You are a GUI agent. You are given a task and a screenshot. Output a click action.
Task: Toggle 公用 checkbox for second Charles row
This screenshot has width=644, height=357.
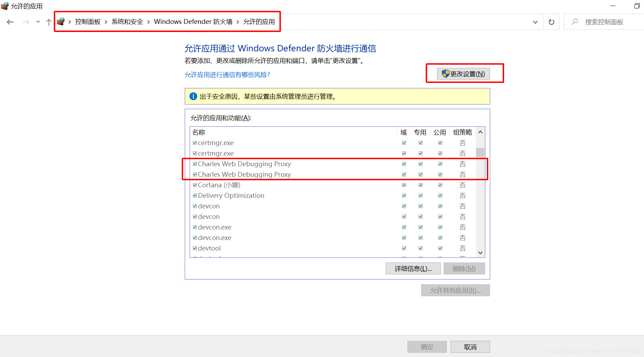pyautogui.click(x=440, y=175)
